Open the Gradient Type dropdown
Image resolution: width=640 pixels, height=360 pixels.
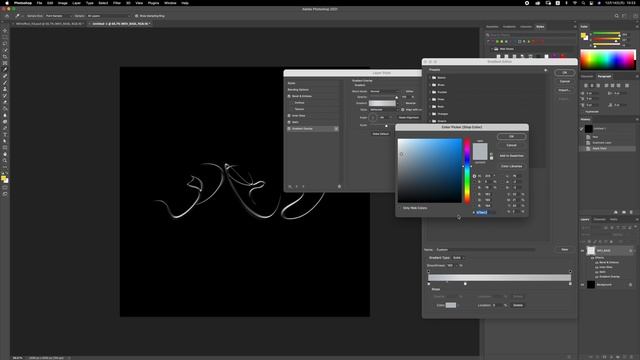[458, 258]
